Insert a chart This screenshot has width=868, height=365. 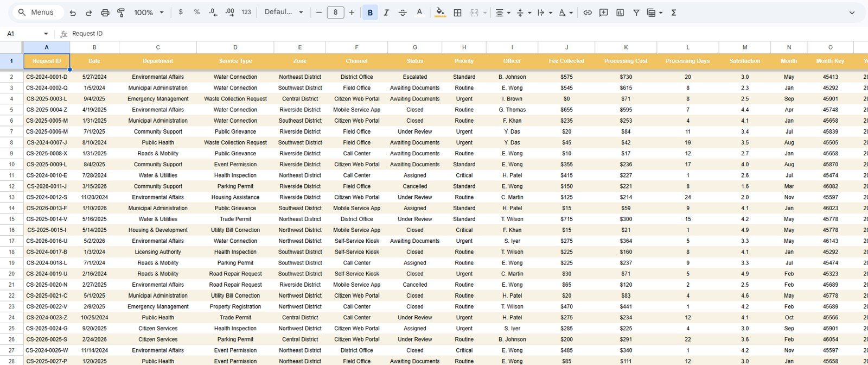[x=620, y=12]
